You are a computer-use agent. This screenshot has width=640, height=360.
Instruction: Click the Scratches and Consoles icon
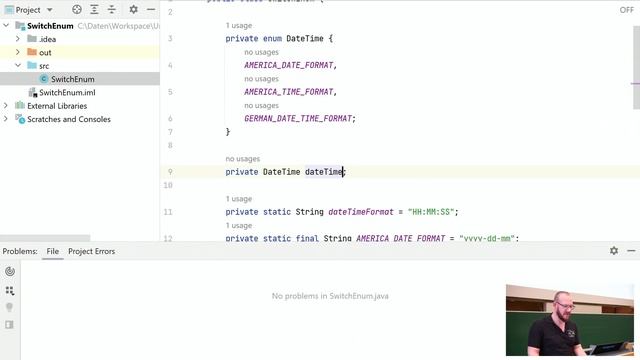20,119
